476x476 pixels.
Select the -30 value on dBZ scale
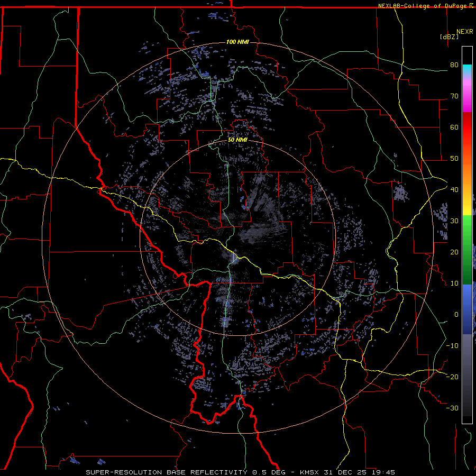pos(452,408)
